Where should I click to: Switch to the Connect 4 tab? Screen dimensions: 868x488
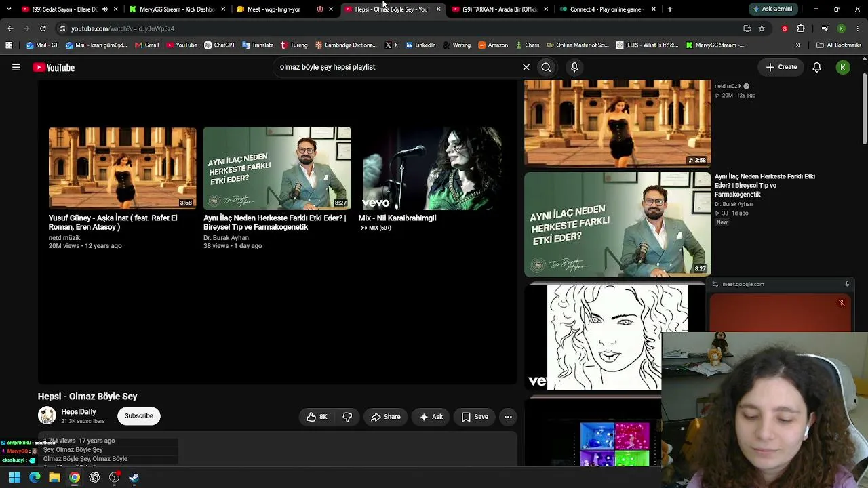point(606,9)
